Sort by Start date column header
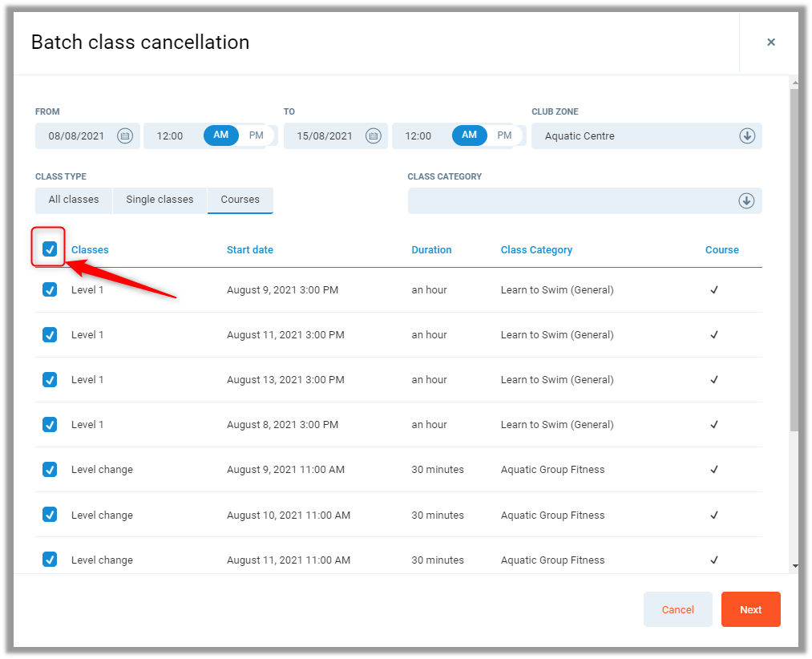This screenshot has width=812, height=659. [249, 250]
